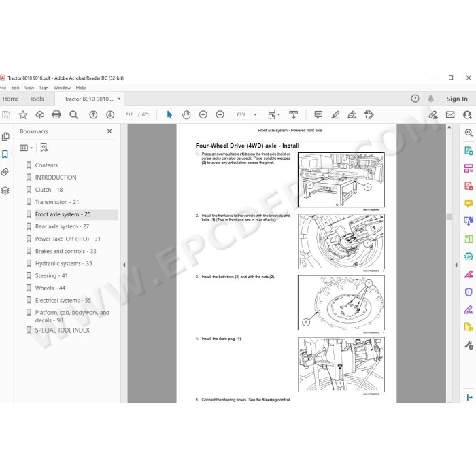Open Hydraulic systems - 35 bookmark
The width and height of the screenshot is (476, 476).
pos(63,264)
